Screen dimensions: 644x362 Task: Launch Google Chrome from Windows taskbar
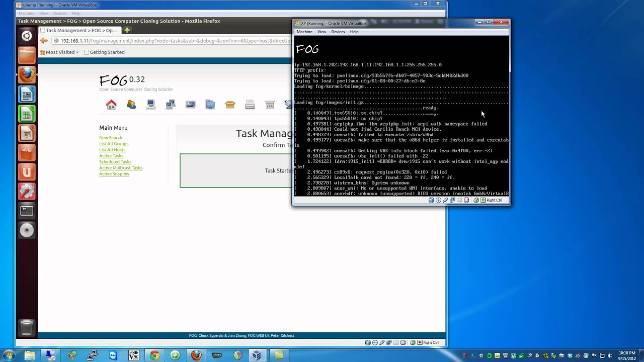click(x=154, y=355)
